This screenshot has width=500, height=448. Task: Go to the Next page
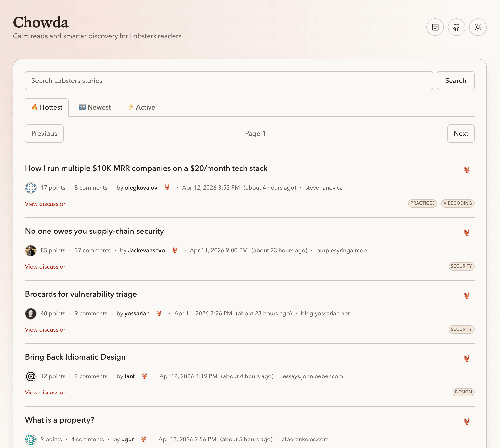(461, 133)
